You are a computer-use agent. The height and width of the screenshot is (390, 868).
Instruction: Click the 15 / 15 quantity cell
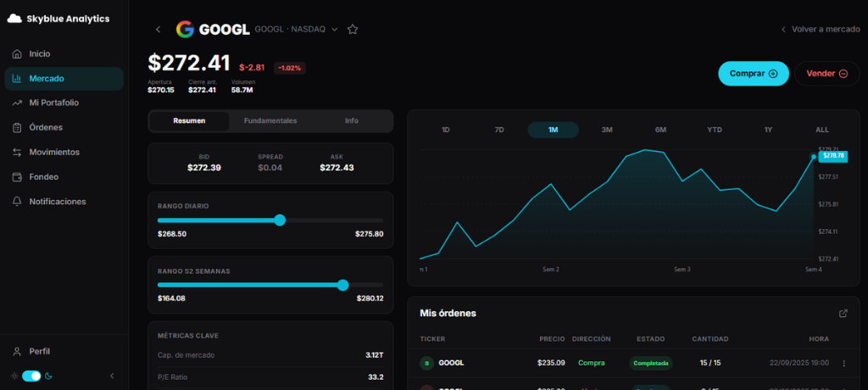[710, 364]
